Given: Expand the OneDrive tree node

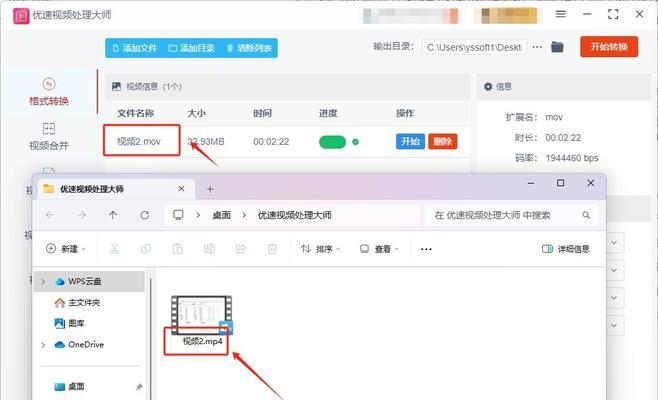Looking at the screenshot, I should 43,345.
